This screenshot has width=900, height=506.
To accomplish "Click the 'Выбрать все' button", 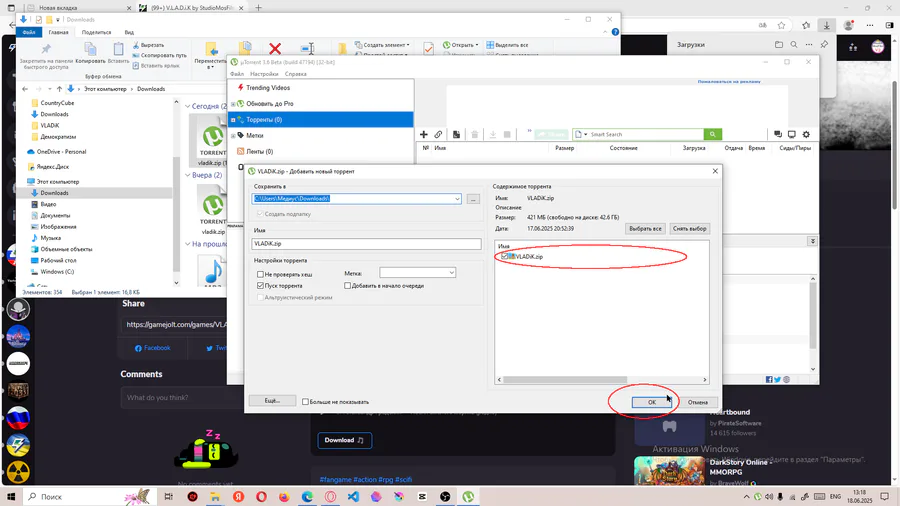I will click(645, 228).
